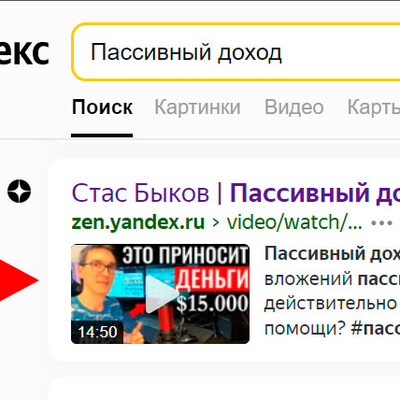The height and width of the screenshot is (400, 400).
Task: Open the Стас Быков result title
Action: tap(140, 193)
